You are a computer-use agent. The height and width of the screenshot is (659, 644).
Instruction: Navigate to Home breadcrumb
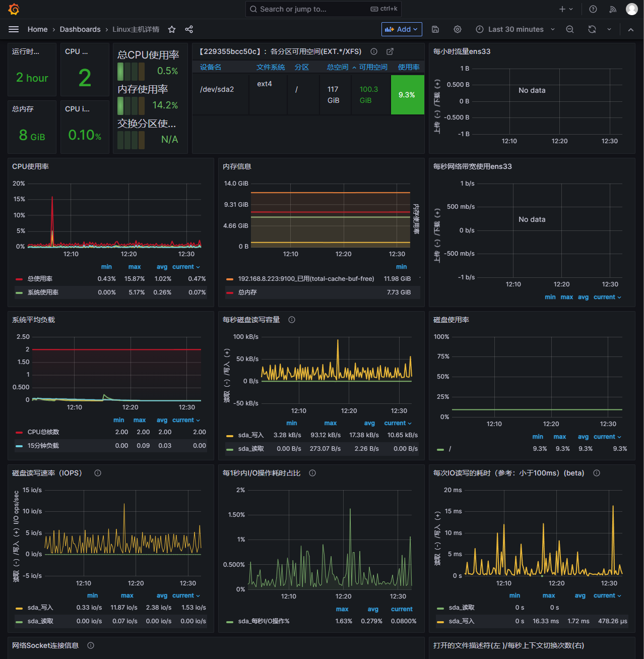pos(37,29)
